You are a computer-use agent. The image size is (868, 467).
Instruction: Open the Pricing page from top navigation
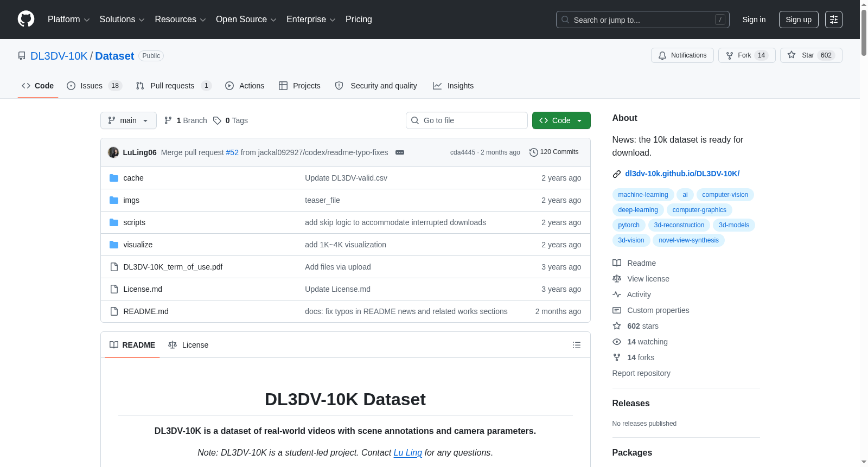pos(359,20)
